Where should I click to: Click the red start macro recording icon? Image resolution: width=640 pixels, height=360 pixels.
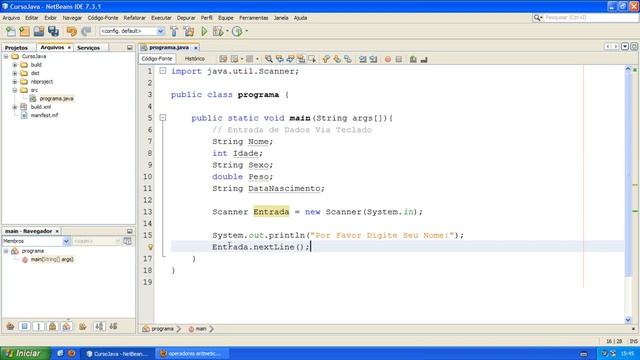(x=388, y=59)
